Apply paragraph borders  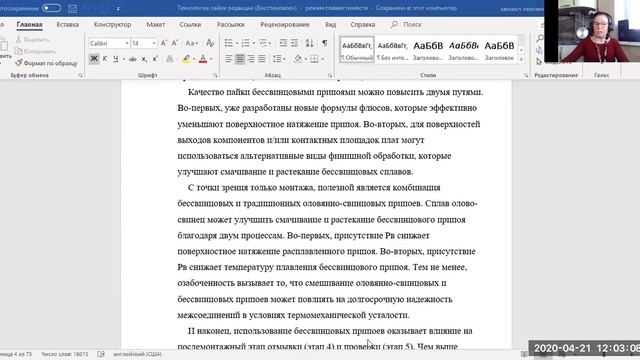(314, 59)
